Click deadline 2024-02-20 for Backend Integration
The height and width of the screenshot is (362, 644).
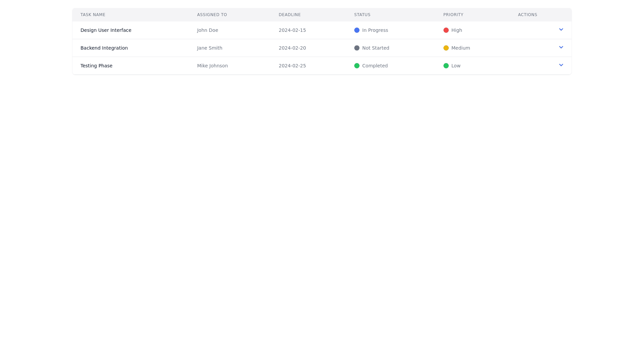[x=292, y=48]
